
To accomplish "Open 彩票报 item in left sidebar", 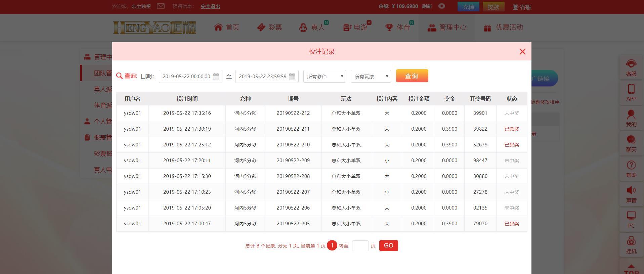I will click(103, 153).
